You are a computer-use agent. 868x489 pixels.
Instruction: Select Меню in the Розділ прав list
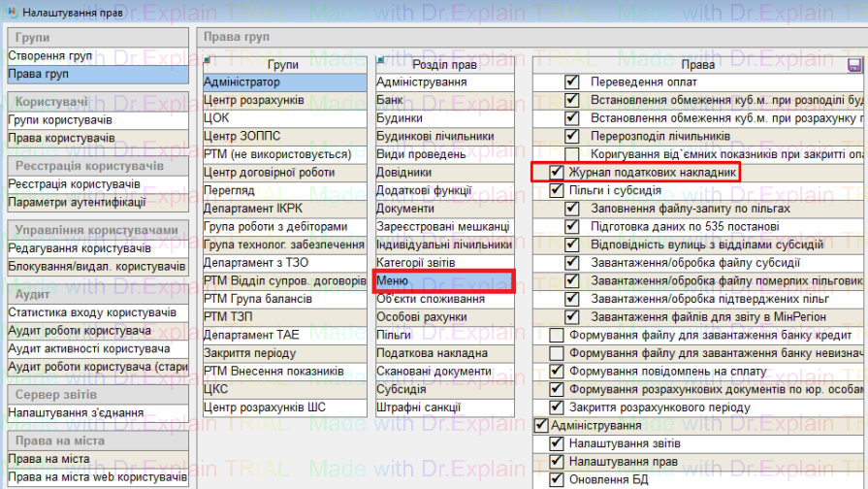pyautogui.click(x=443, y=281)
